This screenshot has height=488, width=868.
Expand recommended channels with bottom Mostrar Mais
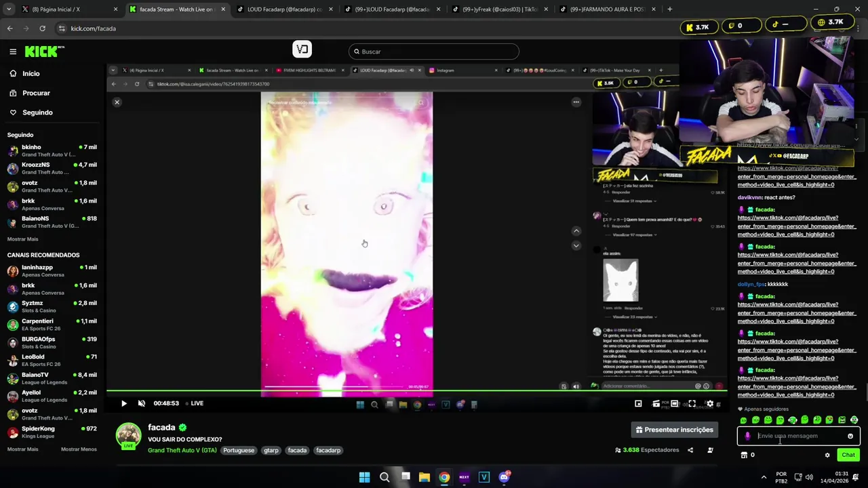point(22,449)
